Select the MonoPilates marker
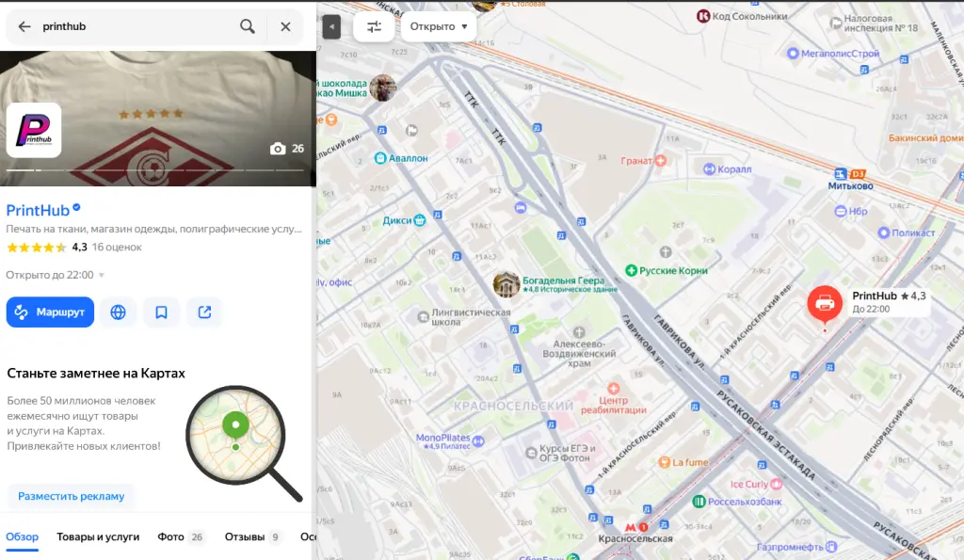This screenshot has height=560, width=964. 479,440
